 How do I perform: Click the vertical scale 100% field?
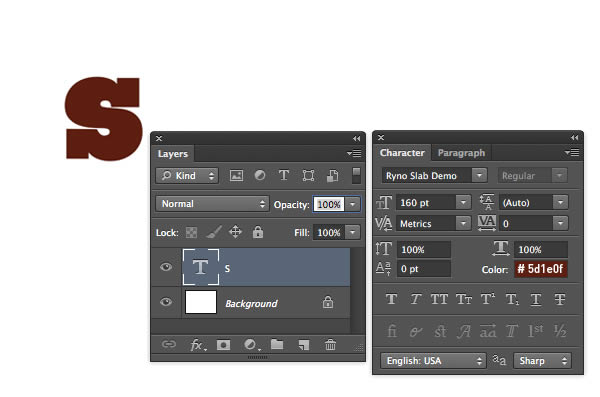click(424, 250)
